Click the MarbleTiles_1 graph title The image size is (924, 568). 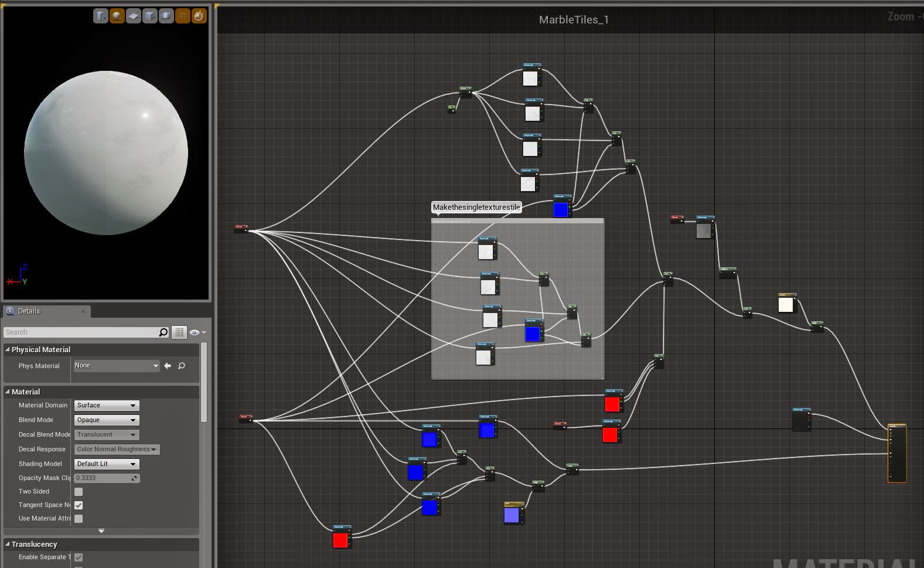coord(574,20)
